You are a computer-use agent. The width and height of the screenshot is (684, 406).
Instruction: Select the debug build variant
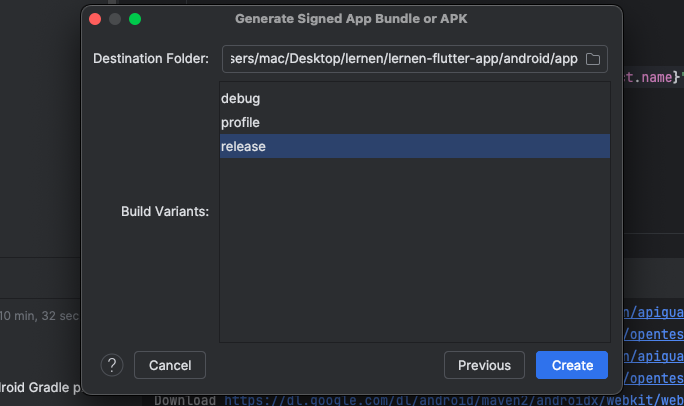415,99
